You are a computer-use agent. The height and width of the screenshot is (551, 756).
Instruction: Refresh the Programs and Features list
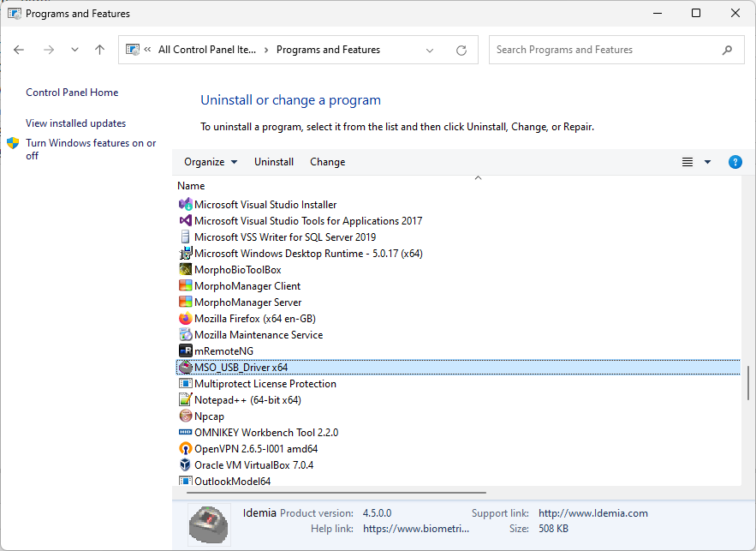tap(461, 51)
